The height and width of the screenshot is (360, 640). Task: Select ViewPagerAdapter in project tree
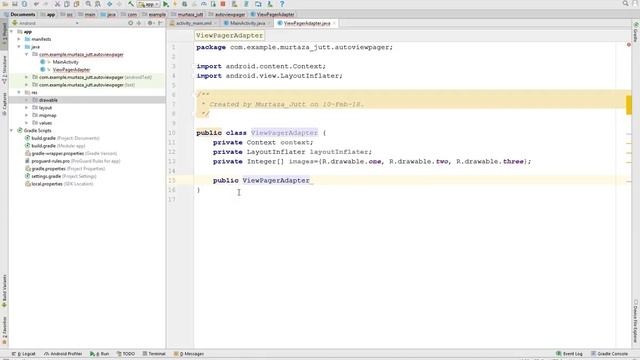point(71,70)
